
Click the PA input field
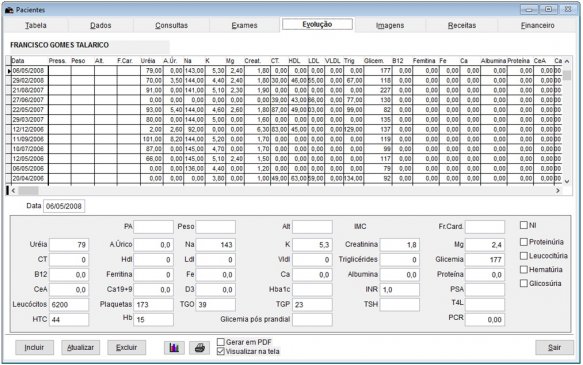click(x=154, y=227)
